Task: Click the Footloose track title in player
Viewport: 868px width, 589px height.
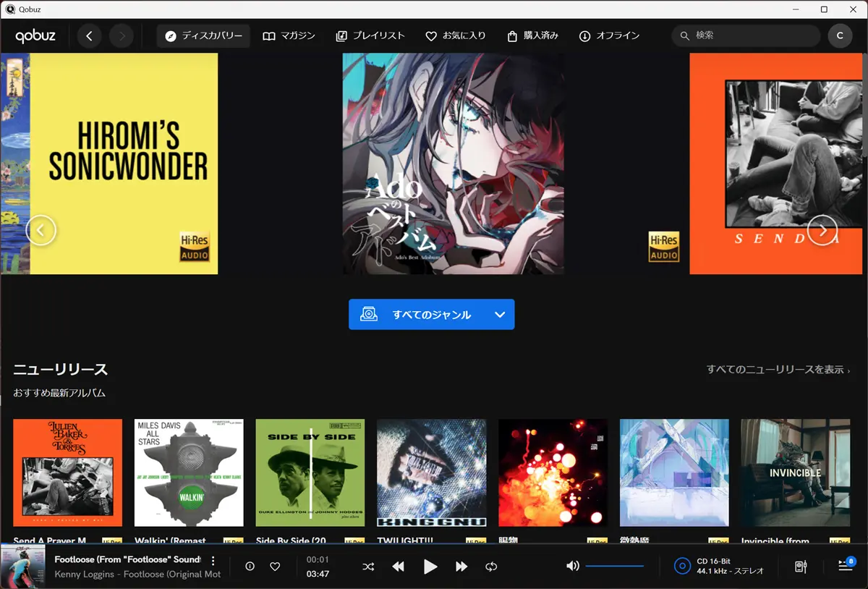Action: click(x=127, y=560)
